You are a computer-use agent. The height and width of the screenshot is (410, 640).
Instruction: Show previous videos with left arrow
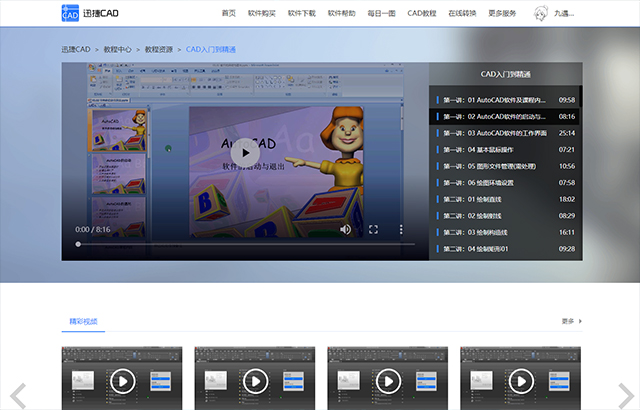pyautogui.click(x=18, y=395)
